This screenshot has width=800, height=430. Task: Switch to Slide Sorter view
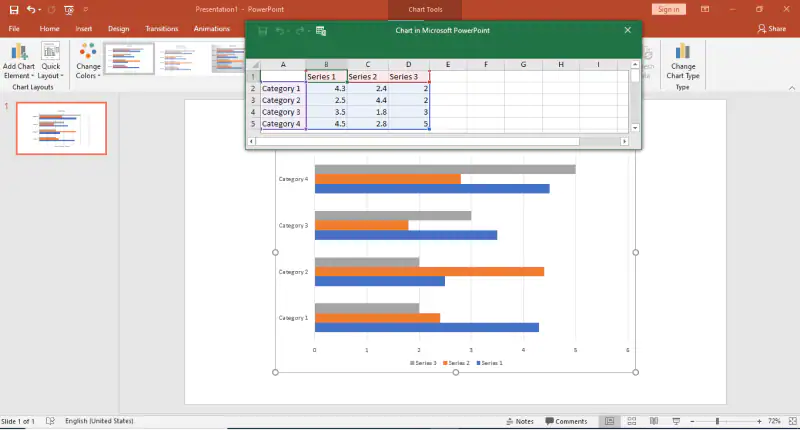tap(632, 421)
